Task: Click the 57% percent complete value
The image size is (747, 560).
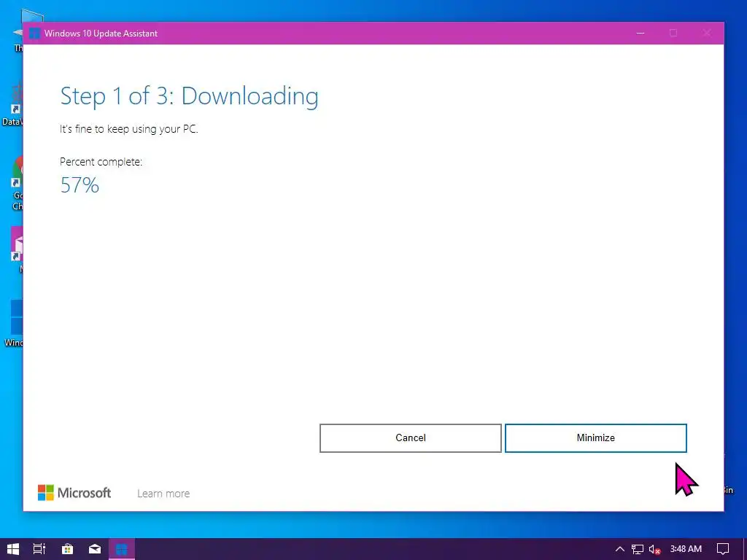Action: [x=80, y=185]
